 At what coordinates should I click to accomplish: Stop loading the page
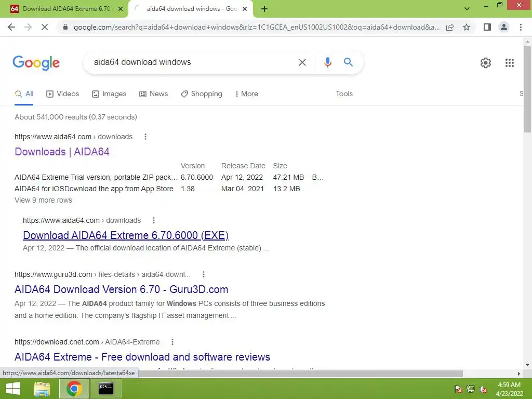45,27
